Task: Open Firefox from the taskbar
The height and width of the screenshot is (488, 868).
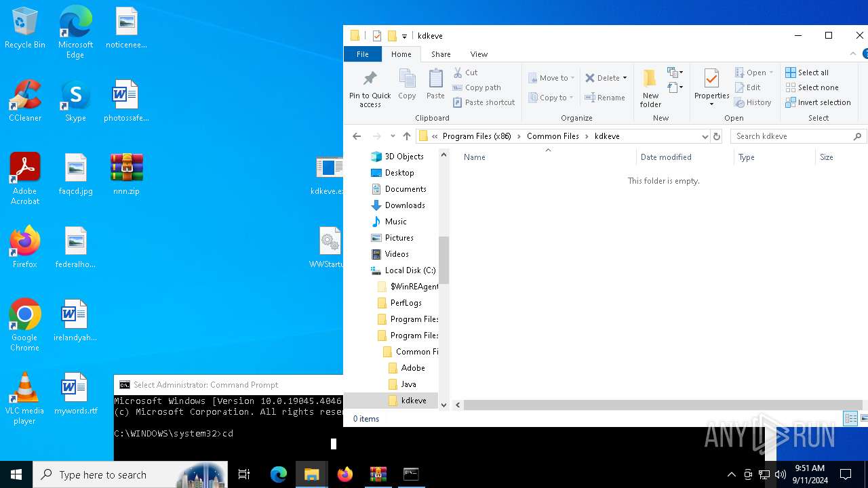Action: click(x=345, y=474)
